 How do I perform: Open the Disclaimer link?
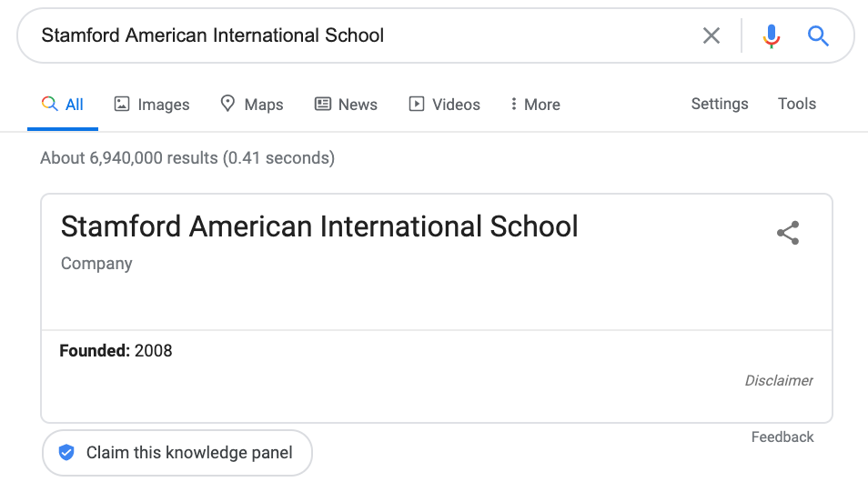pyautogui.click(x=778, y=381)
